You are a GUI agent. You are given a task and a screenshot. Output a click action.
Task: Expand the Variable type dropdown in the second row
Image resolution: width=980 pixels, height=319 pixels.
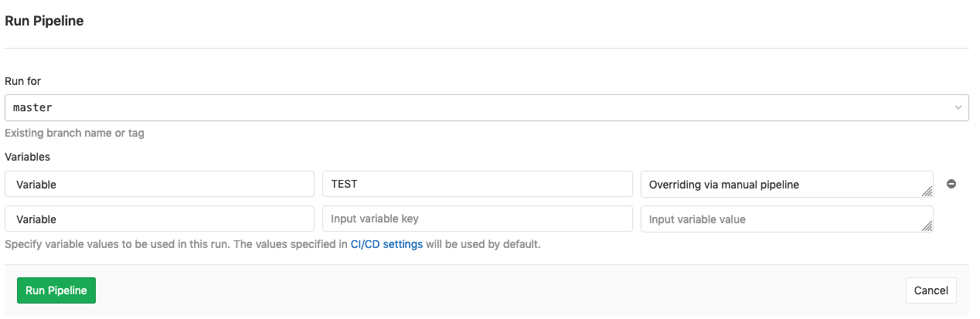click(159, 219)
